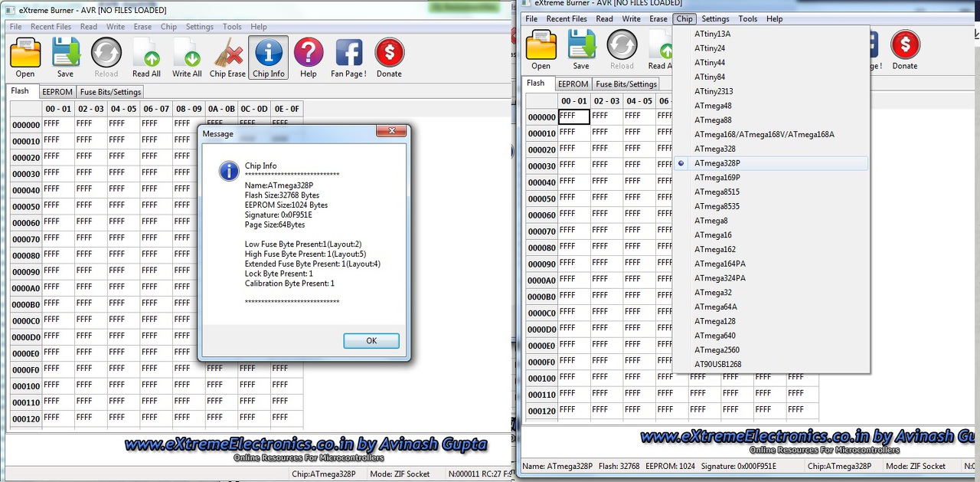The image size is (980, 482).
Task: Select ATmega169P from Chip menu
Action: point(771,178)
